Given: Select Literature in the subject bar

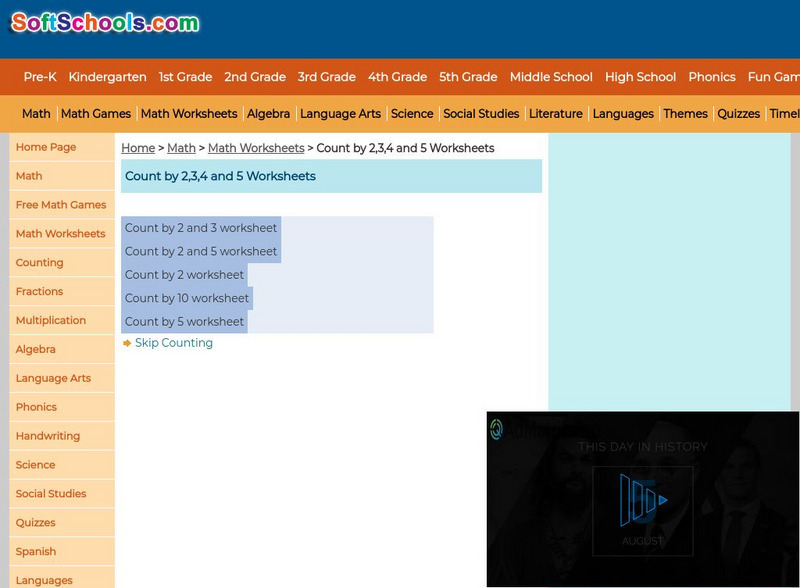Looking at the screenshot, I should (556, 114).
